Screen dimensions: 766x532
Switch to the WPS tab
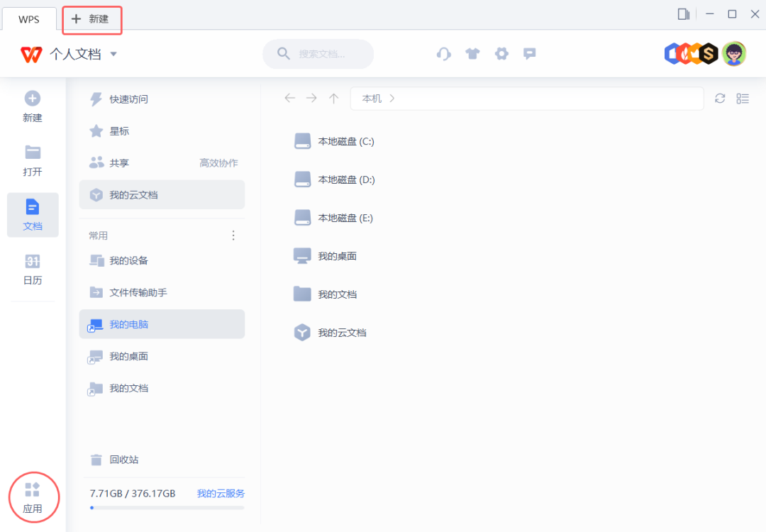point(29,19)
